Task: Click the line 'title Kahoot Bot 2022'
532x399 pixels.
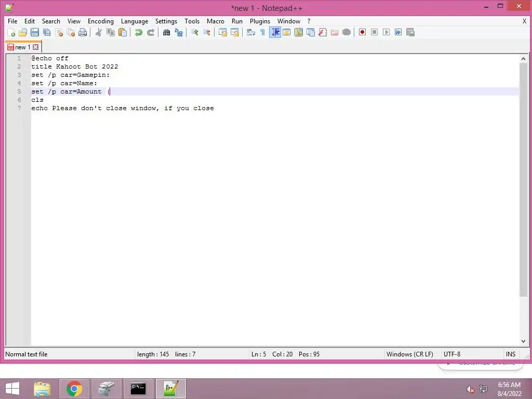Action: click(x=75, y=66)
